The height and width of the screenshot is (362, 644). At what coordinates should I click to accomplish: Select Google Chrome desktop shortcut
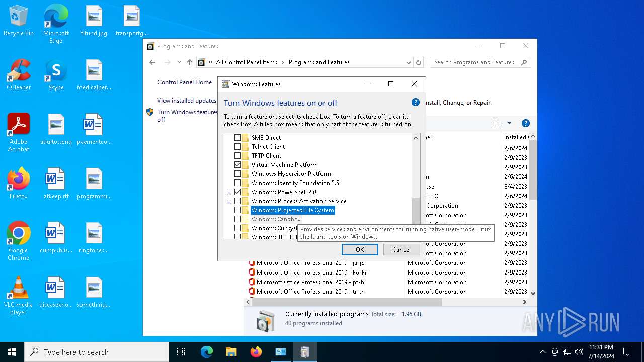click(x=19, y=241)
